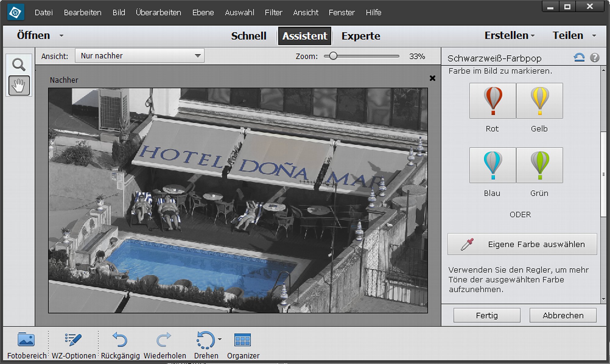Click Eigene Farbe auswählen button
The height and width of the screenshot is (364, 610).
(x=522, y=244)
